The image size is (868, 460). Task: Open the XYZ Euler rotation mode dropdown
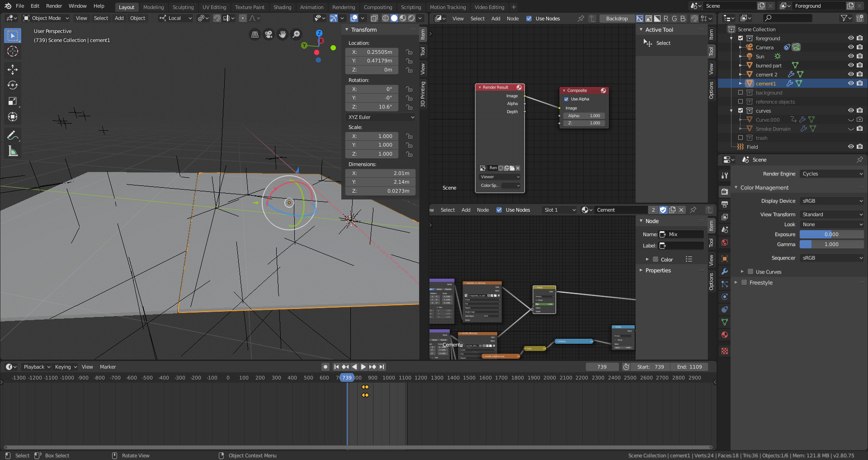pos(381,117)
